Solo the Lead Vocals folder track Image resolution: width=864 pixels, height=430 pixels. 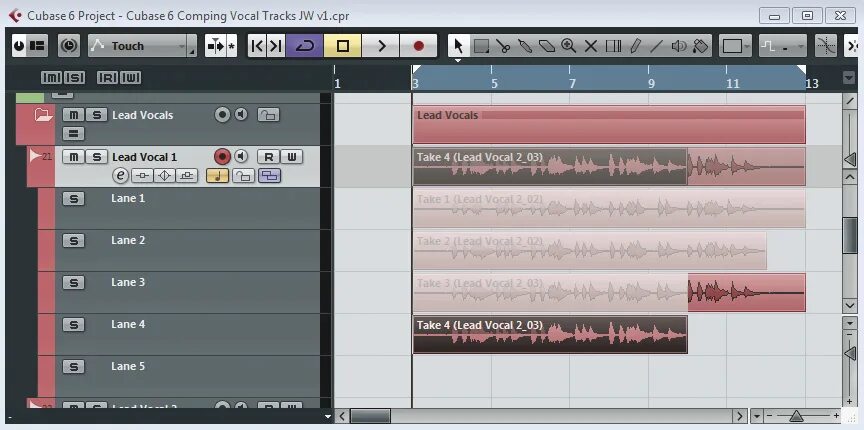pos(96,115)
